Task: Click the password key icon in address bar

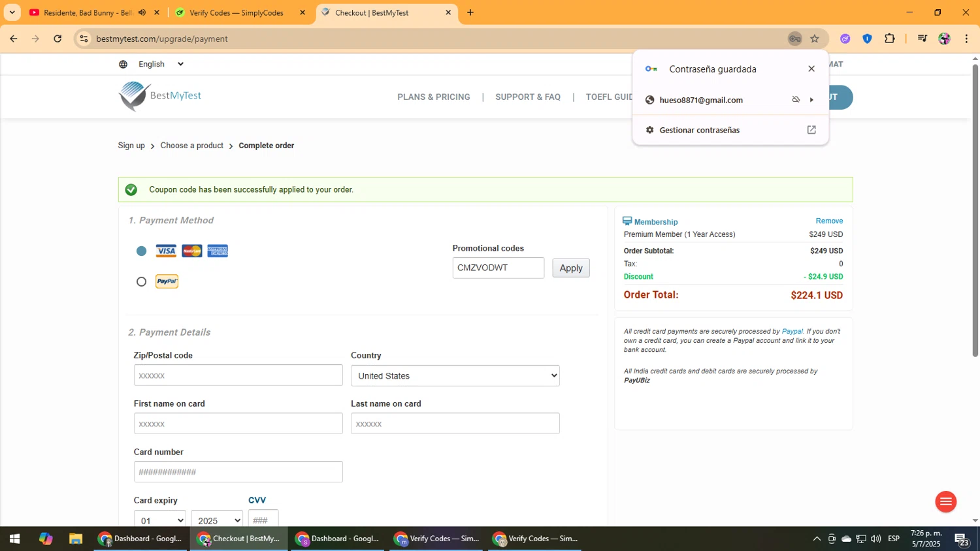Action: pos(794,39)
